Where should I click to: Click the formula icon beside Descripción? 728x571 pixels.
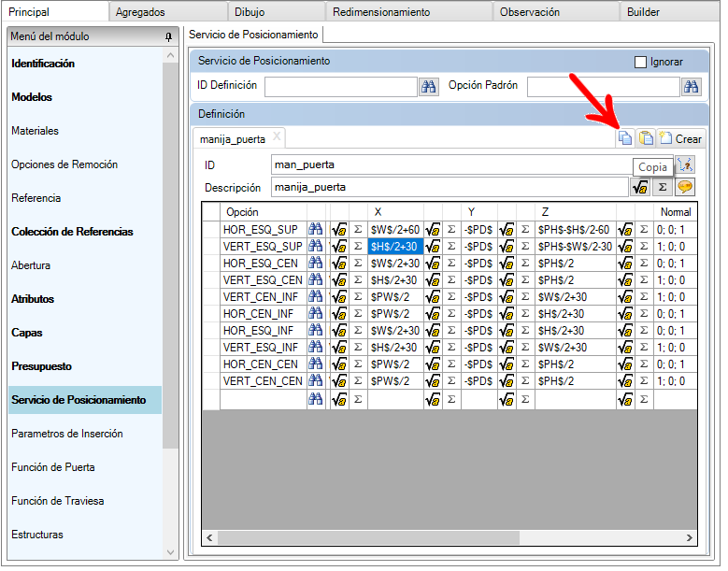[x=640, y=187]
